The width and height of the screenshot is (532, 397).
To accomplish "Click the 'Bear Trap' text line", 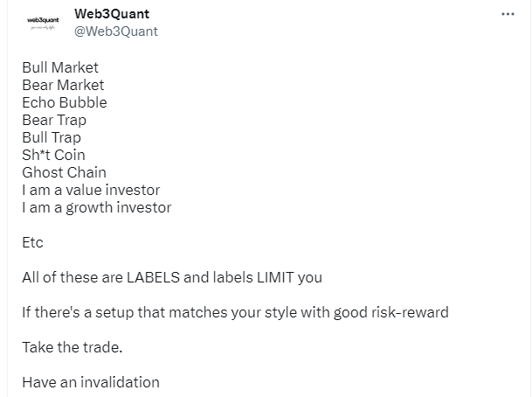I will point(54,120).
